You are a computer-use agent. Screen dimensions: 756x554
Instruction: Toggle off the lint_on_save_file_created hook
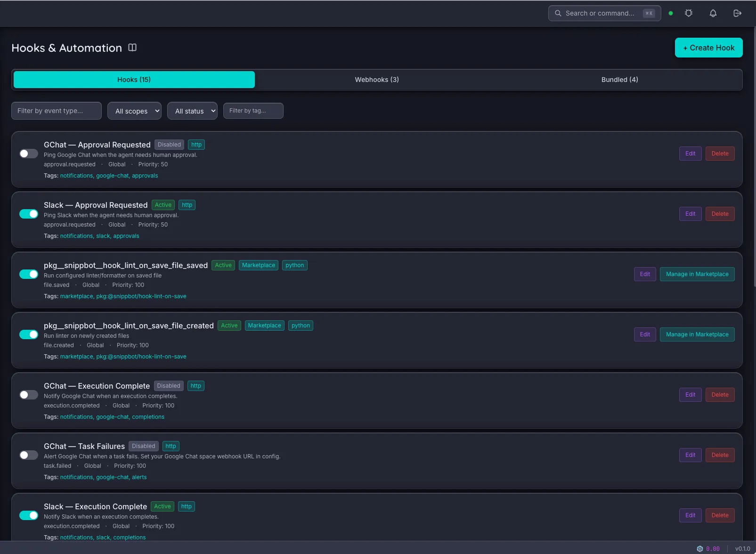29,334
